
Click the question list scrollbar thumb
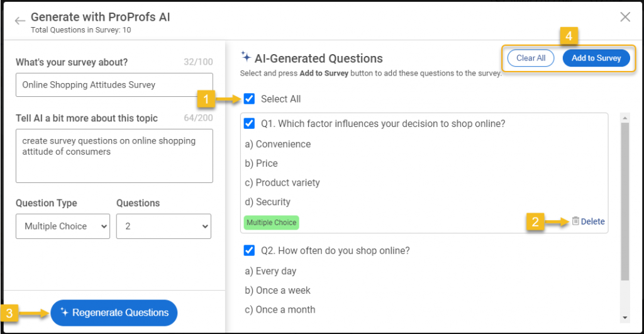point(625,201)
